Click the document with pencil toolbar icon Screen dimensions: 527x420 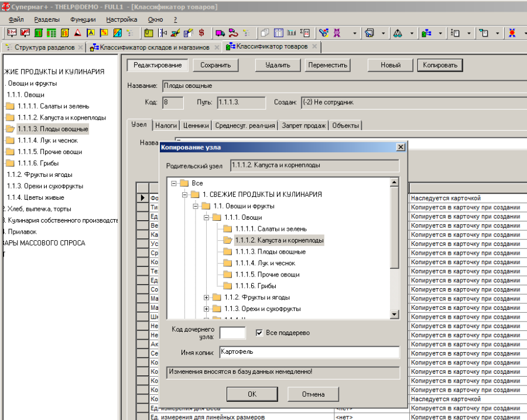(188, 33)
